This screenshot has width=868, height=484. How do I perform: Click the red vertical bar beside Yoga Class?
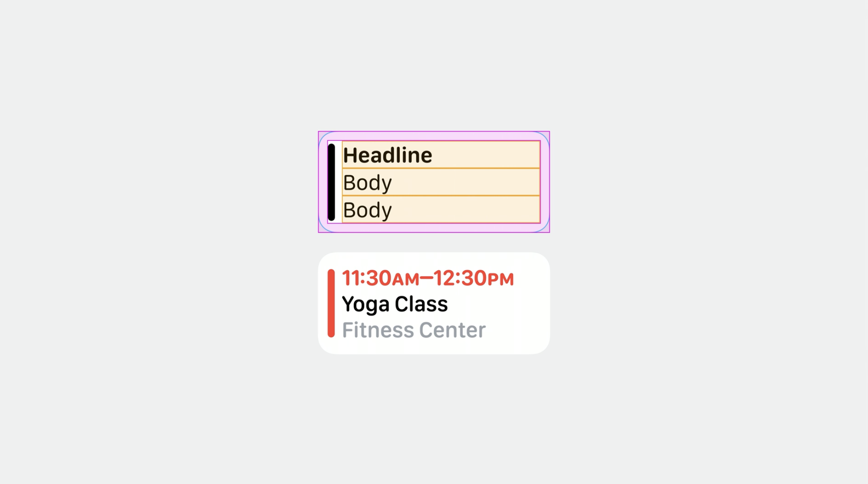(x=331, y=303)
